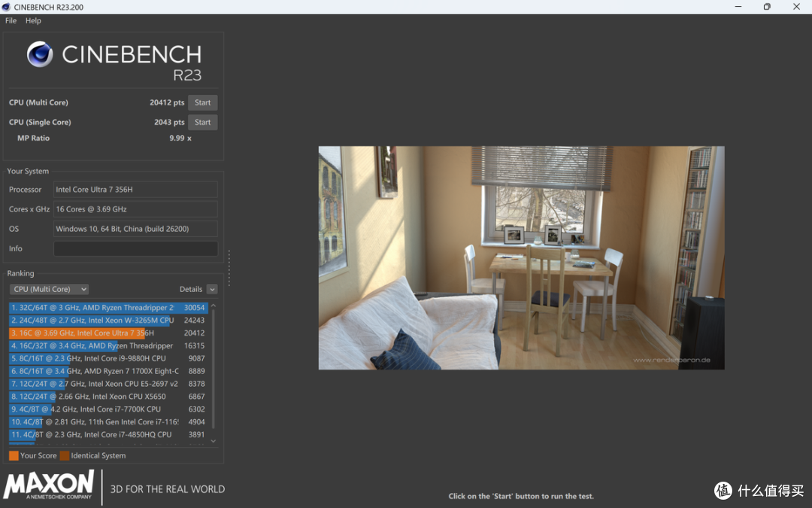
Task: Select the Intel Xeon W-3265M ranking row
Action: pyautogui.click(x=108, y=321)
